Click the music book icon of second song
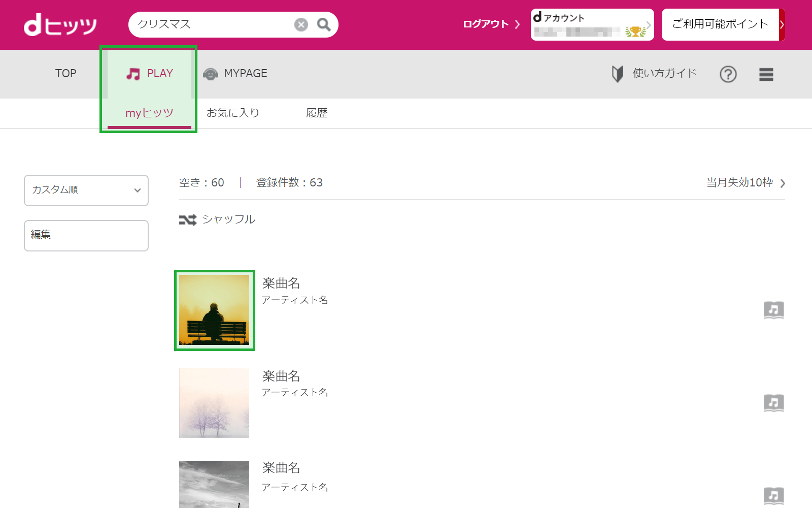Image resolution: width=812 pixels, height=508 pixels. 774,403
